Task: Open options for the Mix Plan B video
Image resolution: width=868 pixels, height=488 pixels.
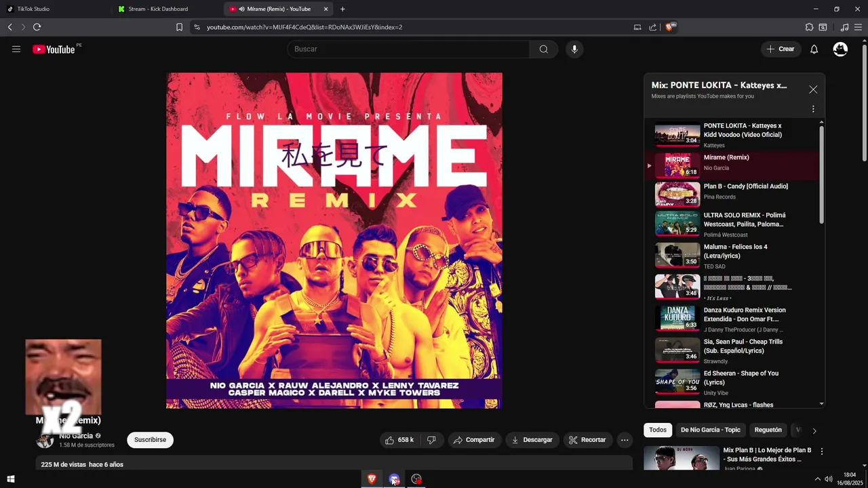Action: pos(822,451)
